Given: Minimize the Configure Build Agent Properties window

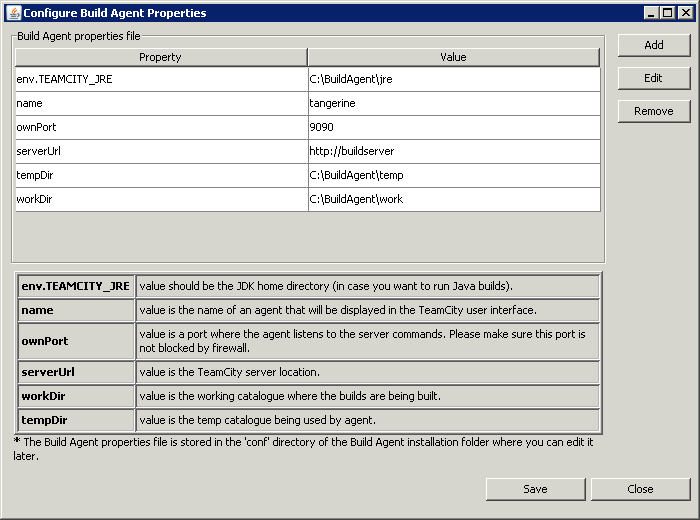Looking at the screenshot, I should point(650,12).
